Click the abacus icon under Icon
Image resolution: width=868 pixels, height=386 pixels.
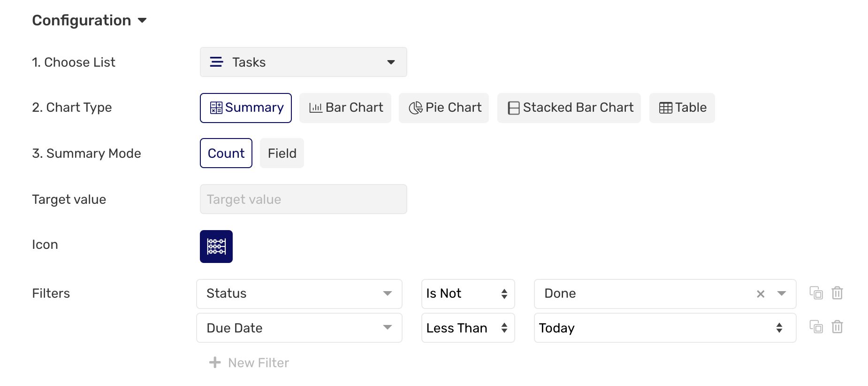[x=216, y=246]
